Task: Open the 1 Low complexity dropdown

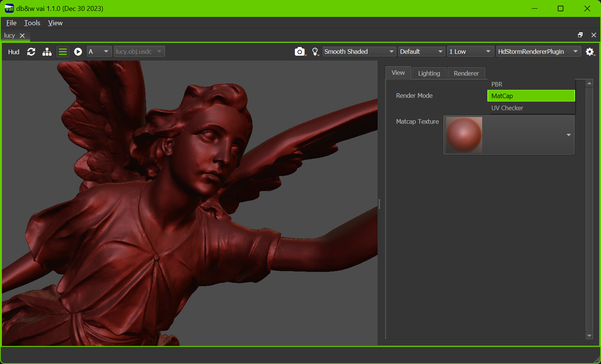Action: tap(470, 52)
